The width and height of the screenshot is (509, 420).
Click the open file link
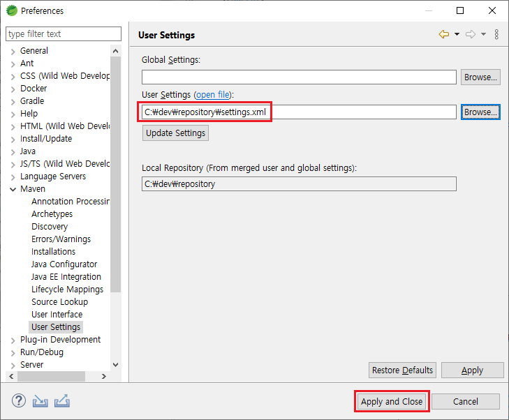point(213,95)
